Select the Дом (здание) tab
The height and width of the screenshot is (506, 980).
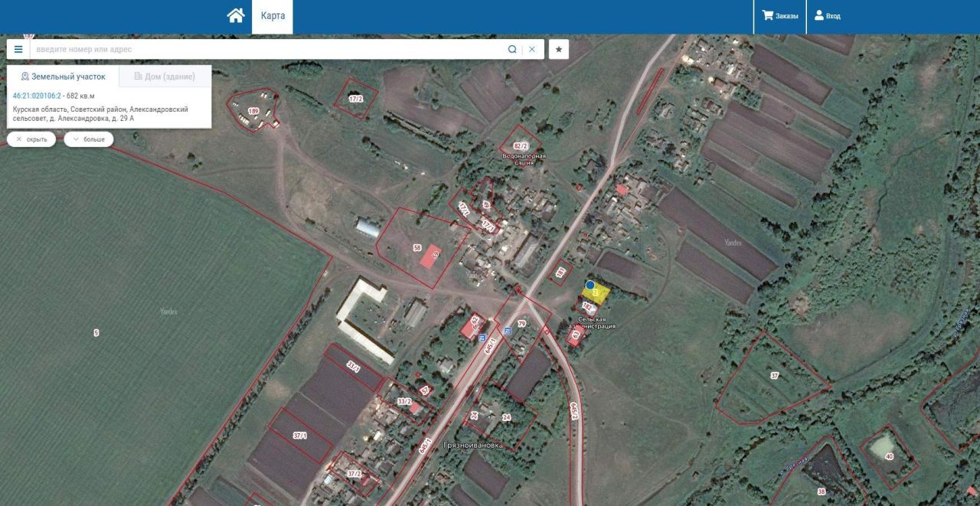(x=165, y=77)
